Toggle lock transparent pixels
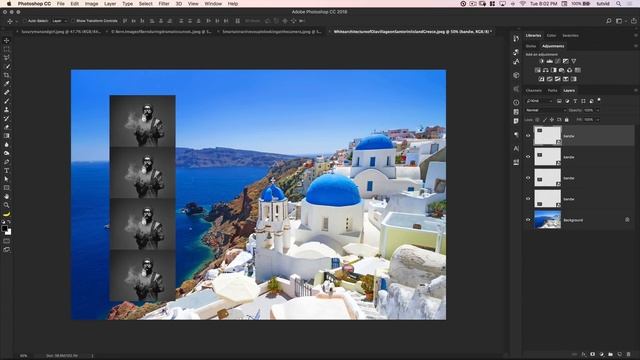Image resolution: width=640 pixels, height=360 pixels. click(537, 120)
